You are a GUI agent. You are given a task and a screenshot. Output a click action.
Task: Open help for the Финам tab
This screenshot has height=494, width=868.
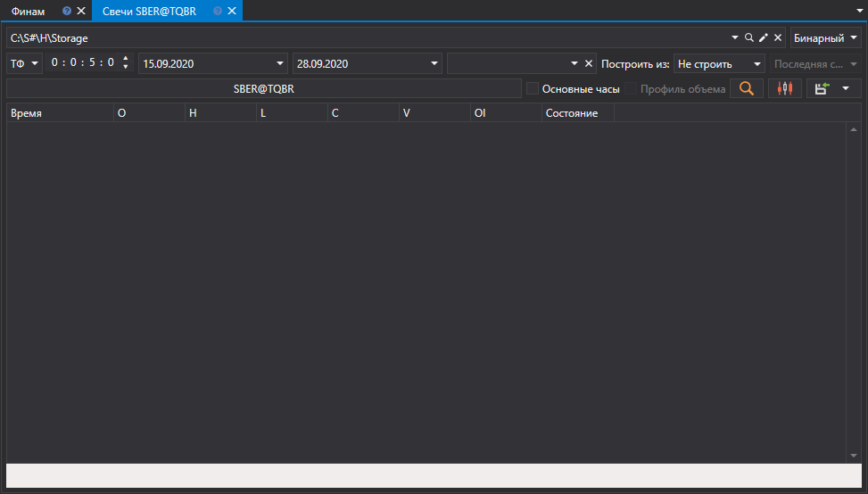tap(67, 11)
